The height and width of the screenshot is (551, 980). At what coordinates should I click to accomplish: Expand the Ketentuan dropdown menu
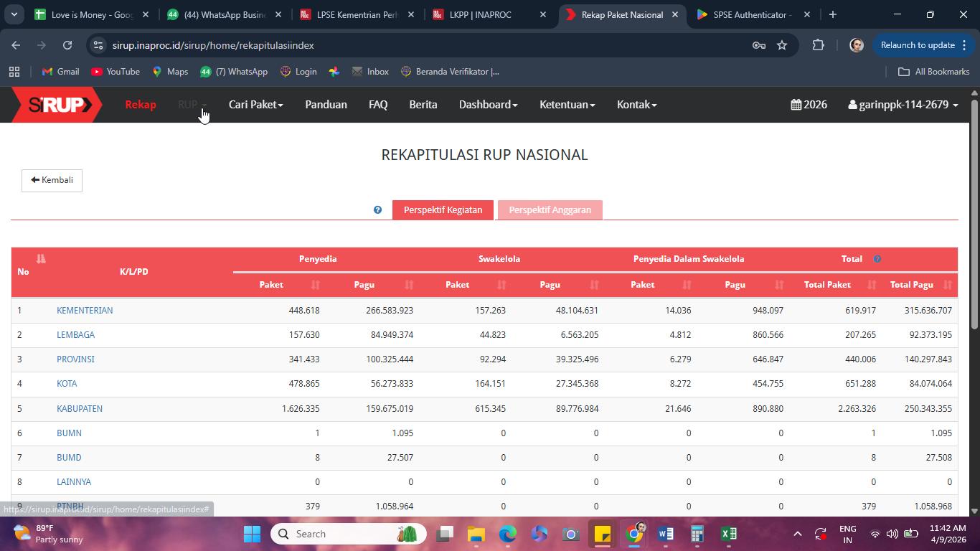point(567,105)
